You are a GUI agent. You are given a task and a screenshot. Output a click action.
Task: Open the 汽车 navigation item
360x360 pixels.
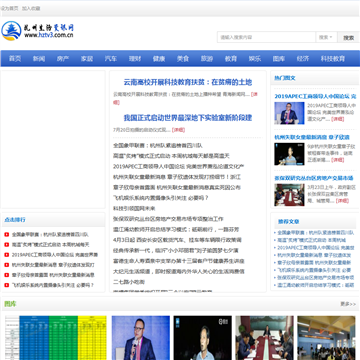[x=111, y=59]
